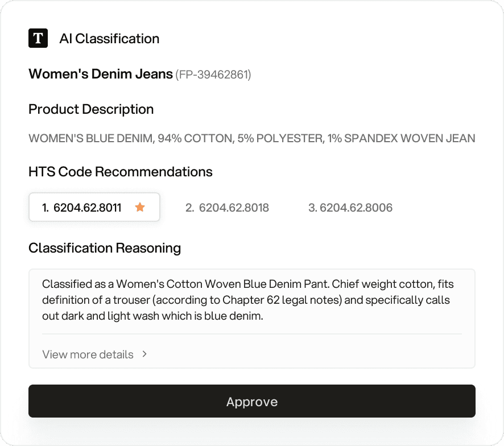Select HTS code 6204.62.8018 recommendation
This screenshot has height=446, width=504.
227,208
